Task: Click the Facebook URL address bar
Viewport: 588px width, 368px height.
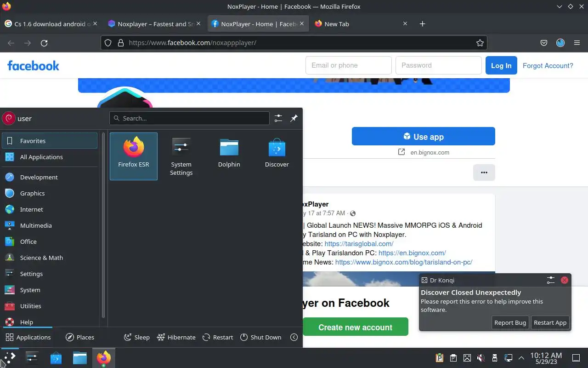Action: click(294, 43)
